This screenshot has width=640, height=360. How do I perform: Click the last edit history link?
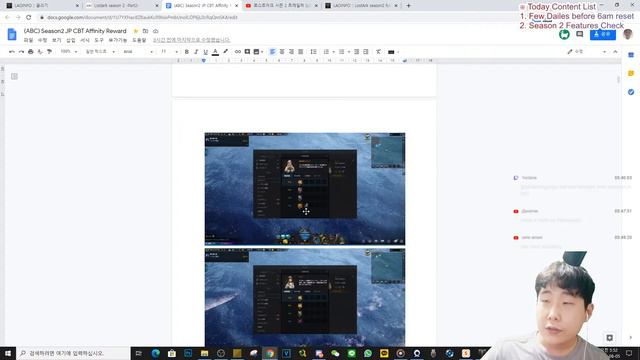click(x=191, y=40)
